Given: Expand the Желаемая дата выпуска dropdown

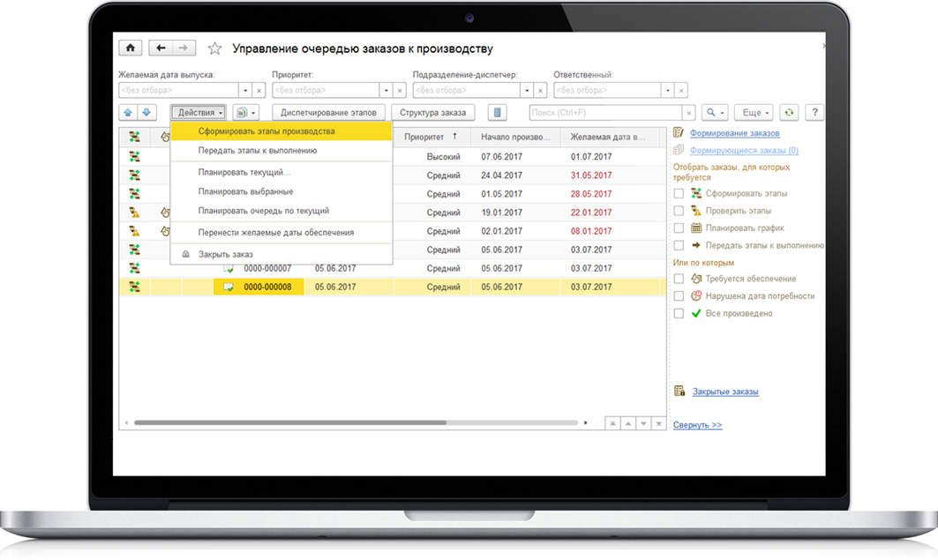Looking at the screenshot, I should [245, 90].
